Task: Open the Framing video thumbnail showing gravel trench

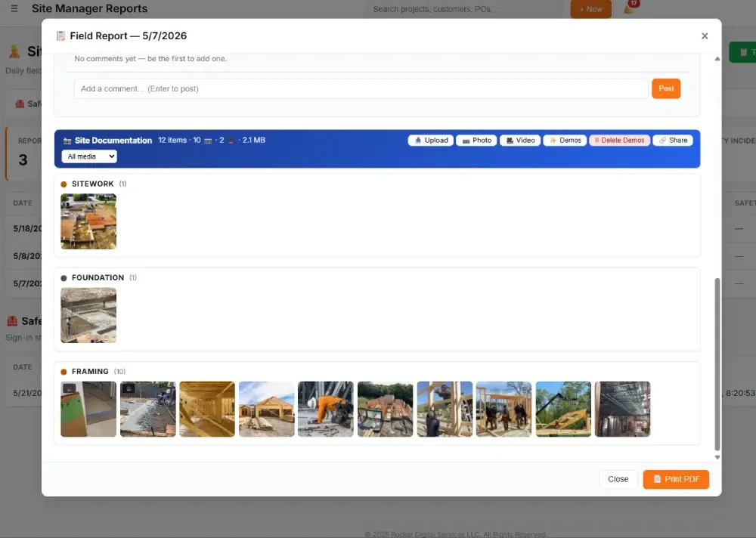Action: coord(148,410)
